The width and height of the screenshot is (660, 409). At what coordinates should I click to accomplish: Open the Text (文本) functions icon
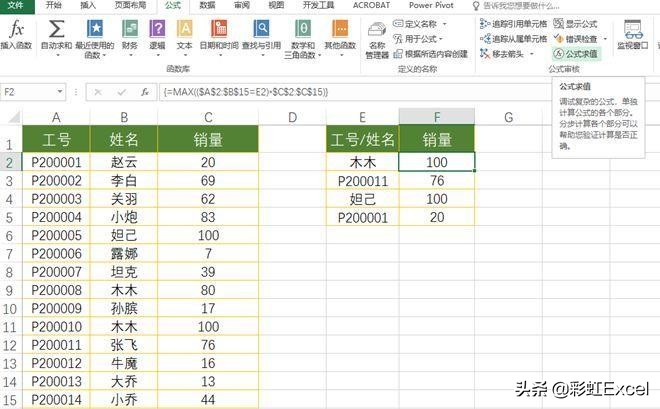click(184, 29)
